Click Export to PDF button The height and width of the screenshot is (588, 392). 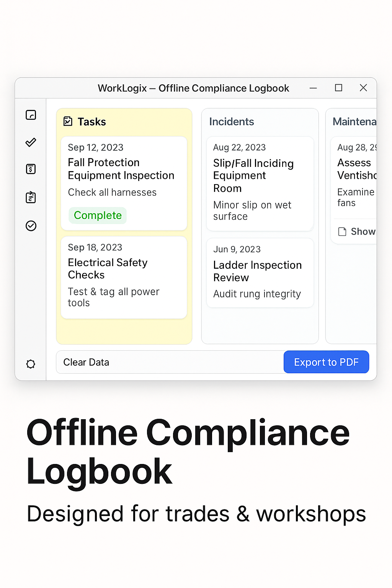tap(326, 362)
